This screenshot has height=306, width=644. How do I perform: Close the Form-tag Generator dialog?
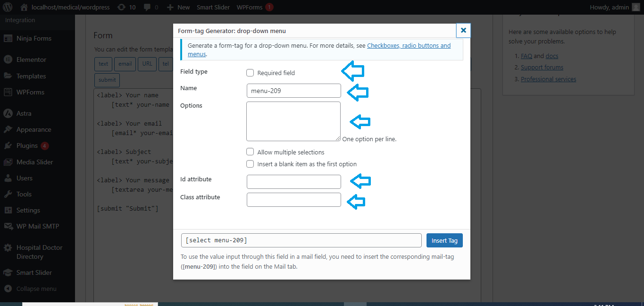coord(463,30)
